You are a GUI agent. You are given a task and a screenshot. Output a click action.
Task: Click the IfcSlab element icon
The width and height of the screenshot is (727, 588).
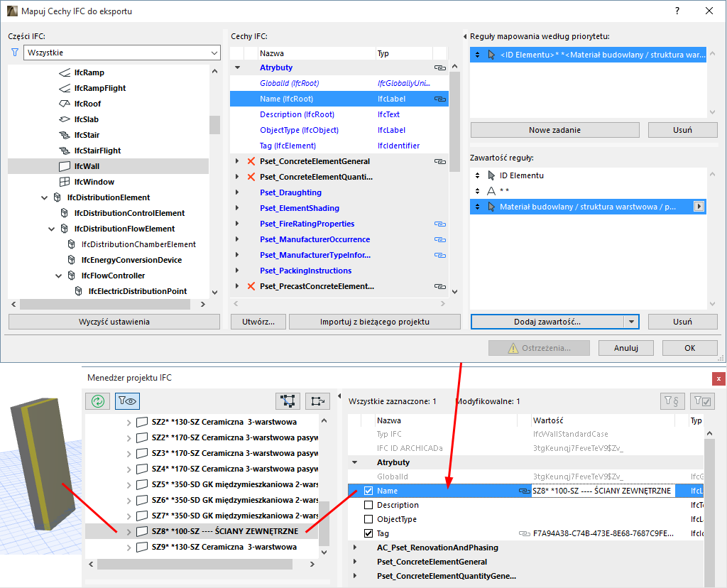coord(65,119)
